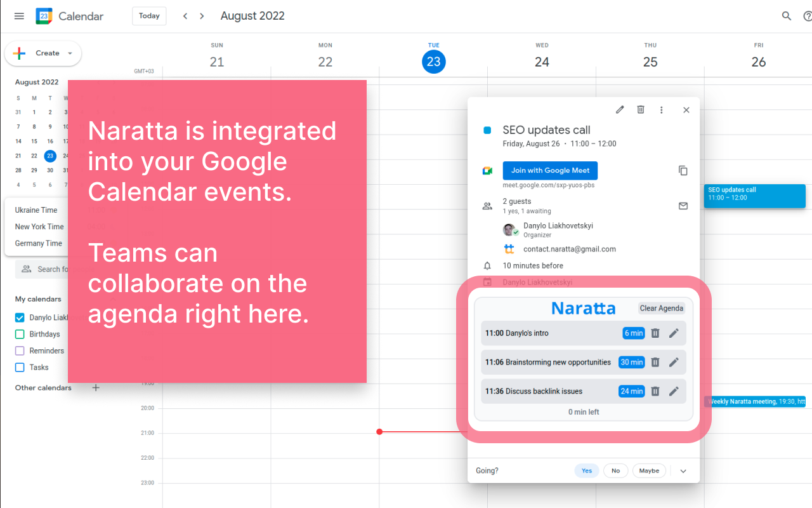Edit the SEO updates call event
The image size is (812, 508).
click(620, 110)
